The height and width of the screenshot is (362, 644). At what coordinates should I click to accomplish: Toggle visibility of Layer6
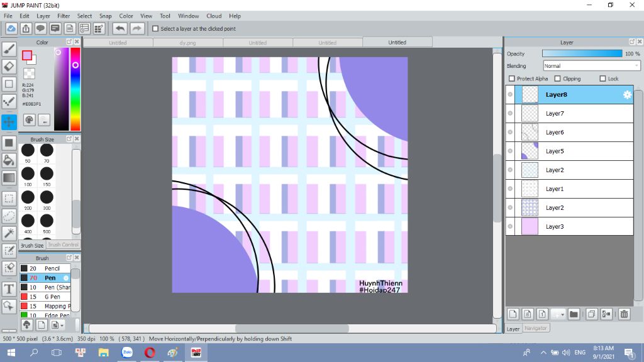pos(510,132)
